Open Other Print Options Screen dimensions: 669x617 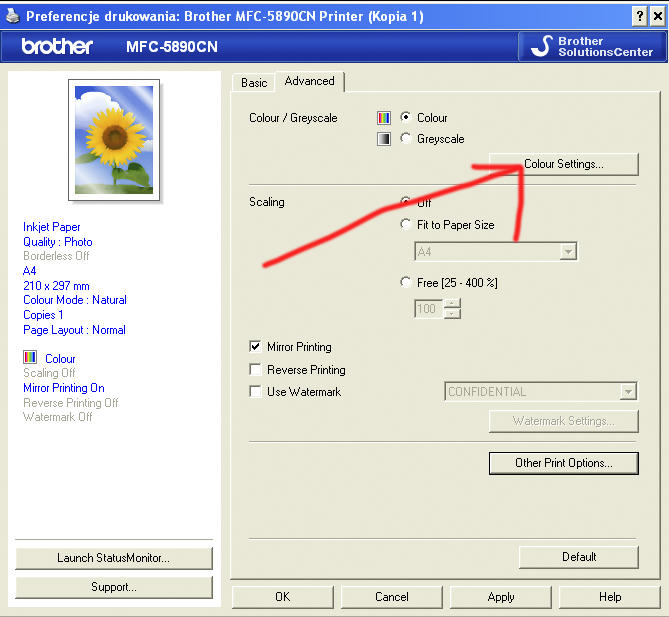coord(564,463)
